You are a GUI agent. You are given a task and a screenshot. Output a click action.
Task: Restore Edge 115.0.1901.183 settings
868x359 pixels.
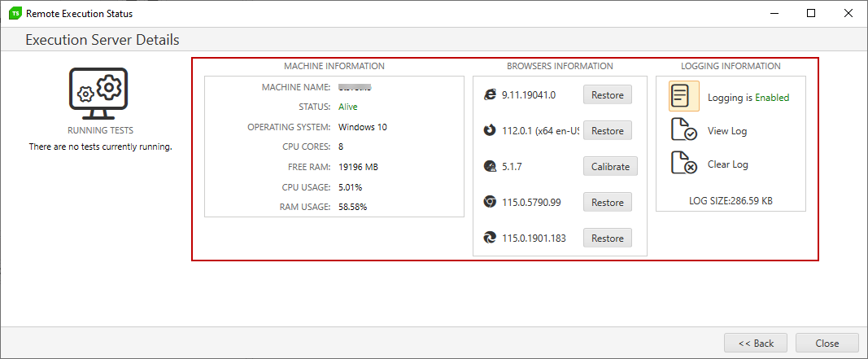(607, 238)
